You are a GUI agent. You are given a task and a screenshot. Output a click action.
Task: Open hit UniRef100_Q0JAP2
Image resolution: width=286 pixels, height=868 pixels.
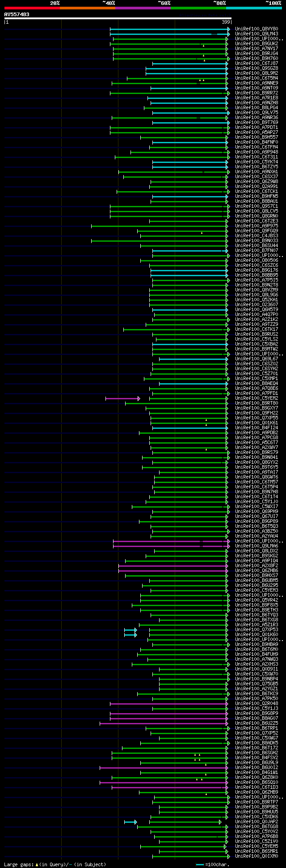point(257,822)
